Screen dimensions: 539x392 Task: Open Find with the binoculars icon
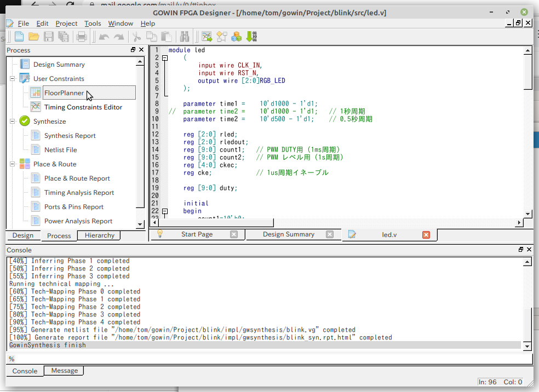coord(185,37)
